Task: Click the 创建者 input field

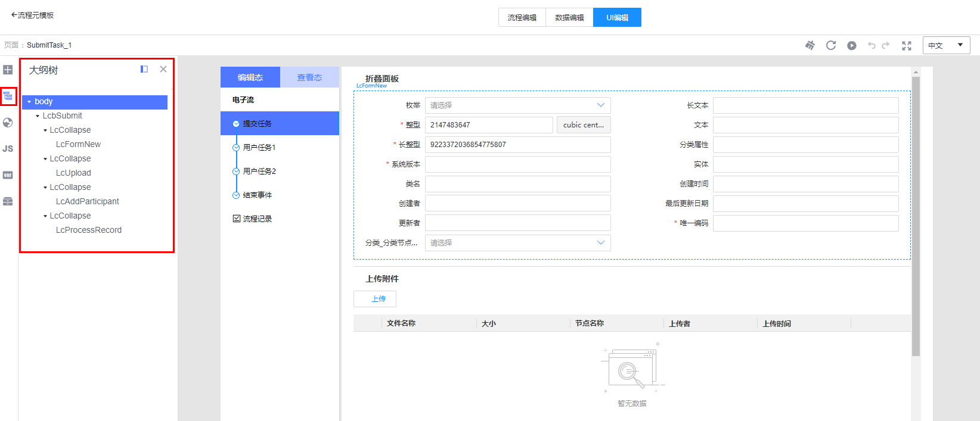Action: pyautogui.click(x=517, y=204)
